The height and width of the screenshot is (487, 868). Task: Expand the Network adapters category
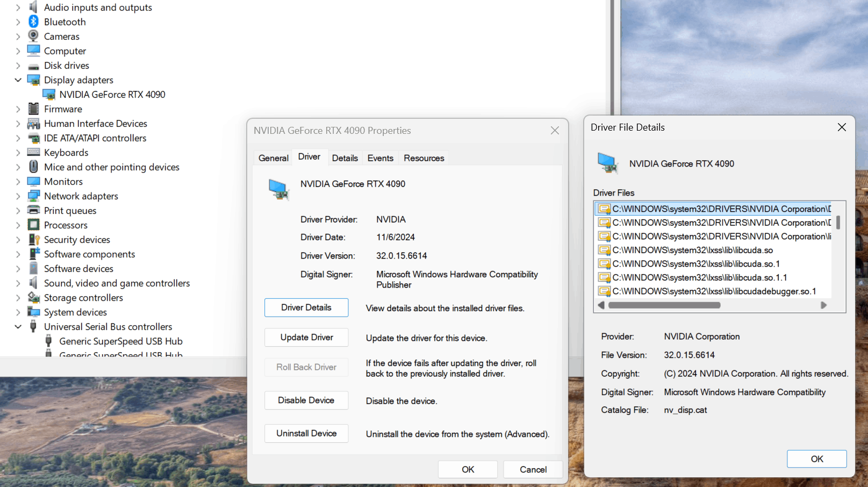point(18,196)
